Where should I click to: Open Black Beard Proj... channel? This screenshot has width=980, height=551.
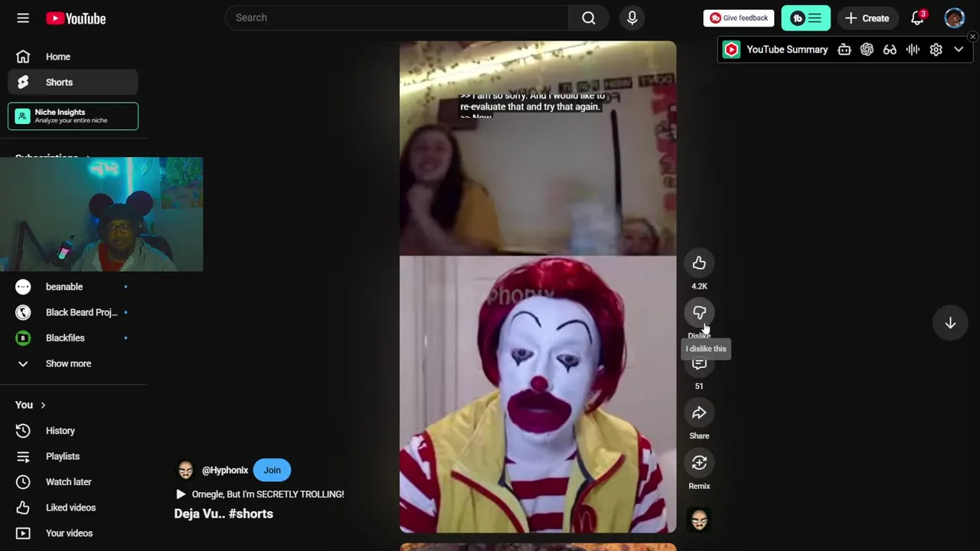click(x=73, y=312)
